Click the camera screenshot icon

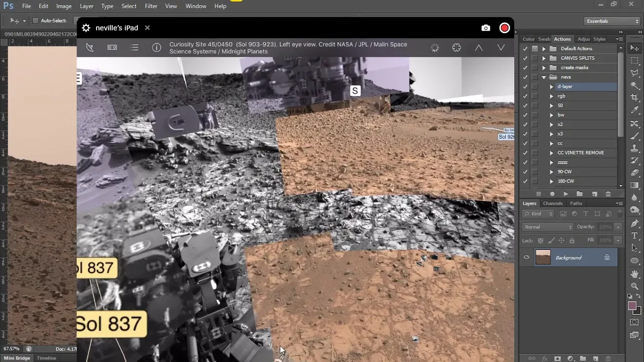point(486,28)
